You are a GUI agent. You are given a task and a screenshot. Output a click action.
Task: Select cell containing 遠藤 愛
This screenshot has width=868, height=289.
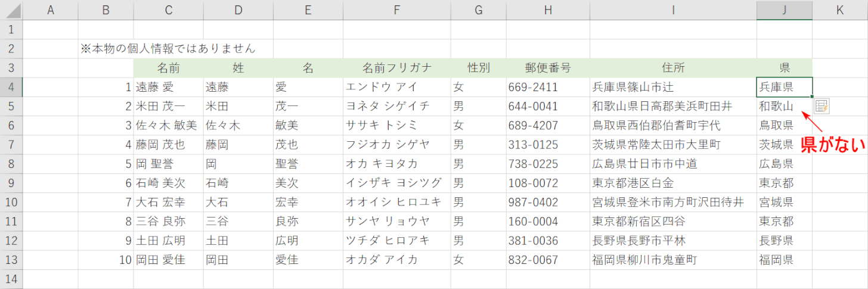[168, 87]
